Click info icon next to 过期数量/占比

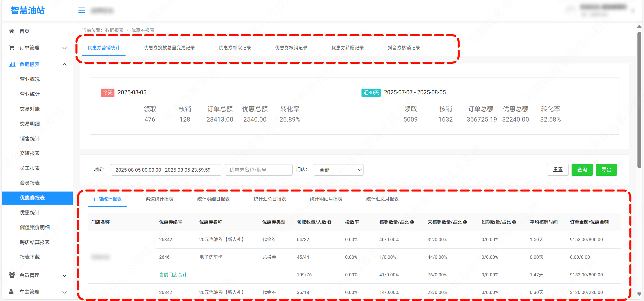514,222
